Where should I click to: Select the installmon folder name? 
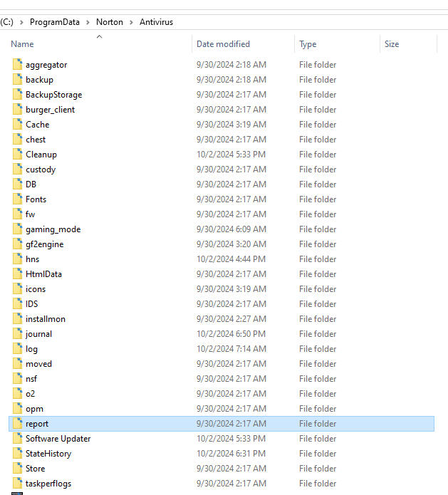pyautogui.click(x=46, y=319)
